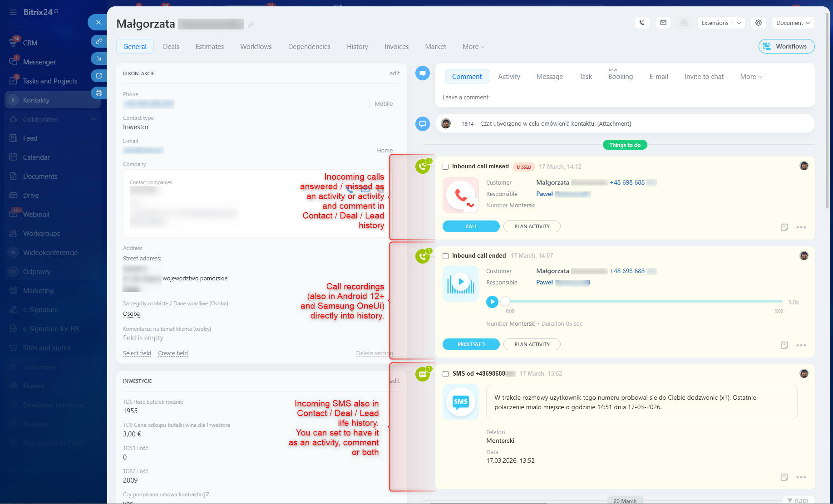The image size is (833, 504).
Task: Close the contact panel with X button
Action: 98,22
